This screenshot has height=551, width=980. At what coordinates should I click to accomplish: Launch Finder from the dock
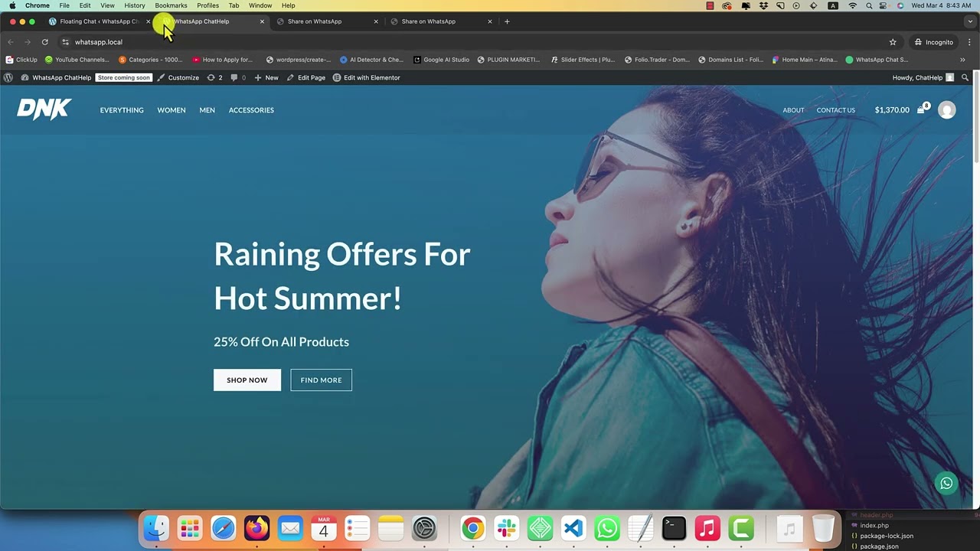click(156, 528)
